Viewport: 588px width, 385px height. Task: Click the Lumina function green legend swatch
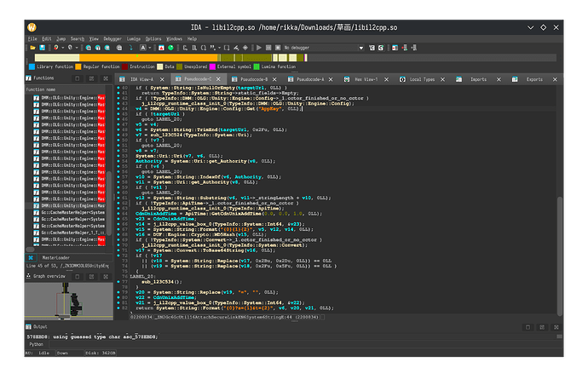click(x=257, y=66)
